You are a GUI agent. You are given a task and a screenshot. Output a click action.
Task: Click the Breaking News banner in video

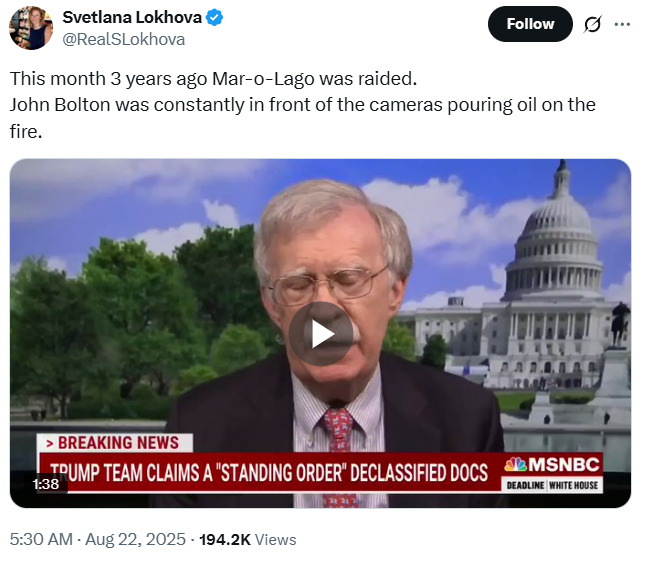pyautogui.click(x=115, y=443)
